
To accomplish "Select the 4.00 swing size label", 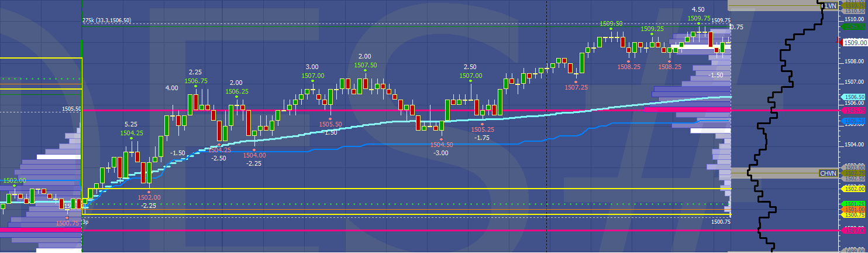I will 172,88.
